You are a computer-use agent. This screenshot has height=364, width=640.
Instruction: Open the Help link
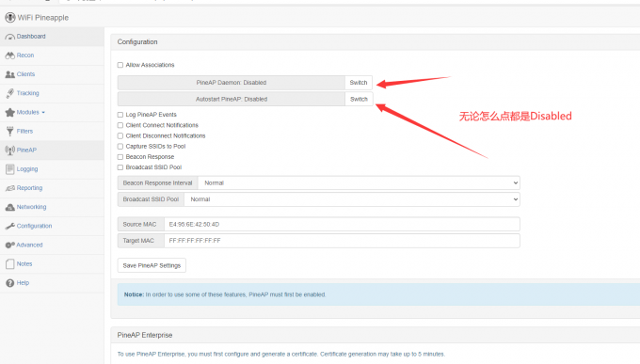[23, 282]
